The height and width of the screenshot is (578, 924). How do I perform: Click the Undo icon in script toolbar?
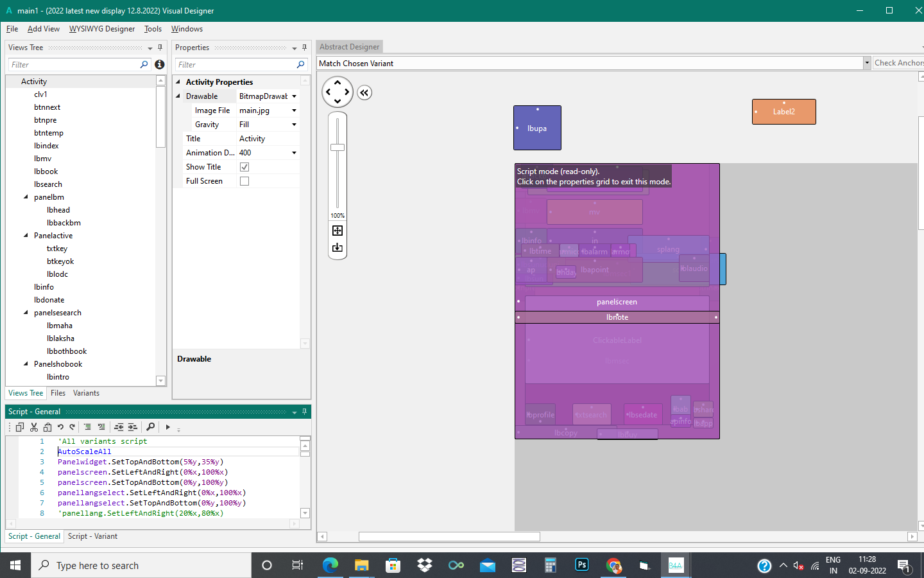click(60, 427)
